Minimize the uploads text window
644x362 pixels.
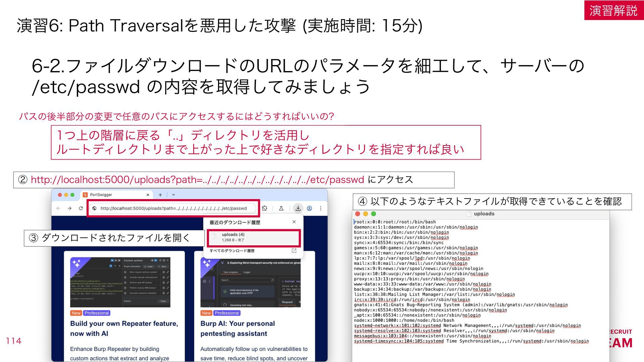click(366, 214)
